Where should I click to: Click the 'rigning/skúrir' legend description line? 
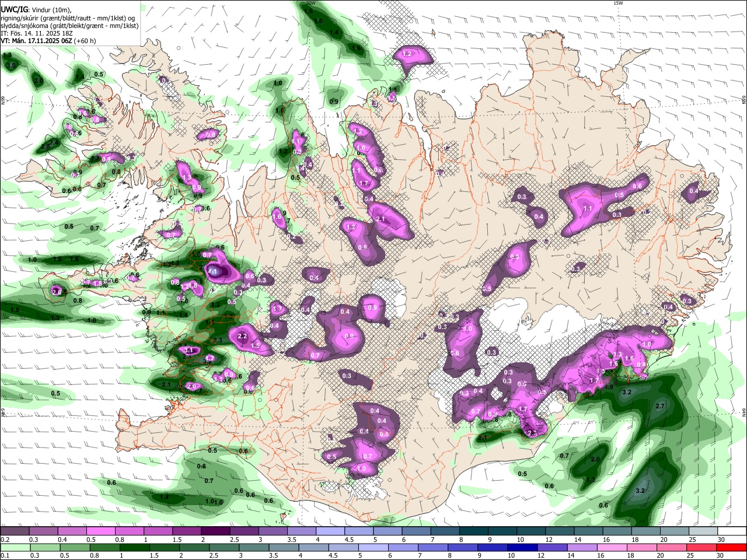coord(69,17)
